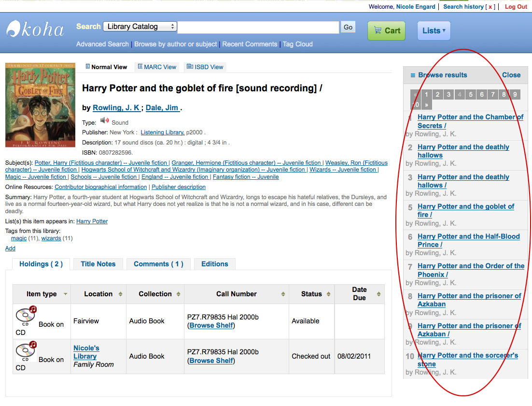The width and height of the screenshot is (532, 406).
Task: Open author Rowling, J. K link
Action: 116,108
